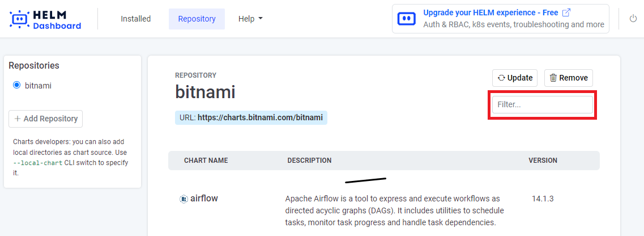This screenshot has width=644, height=236.
Task: Select the bitnami repository radio button
Action: [x=16, y=86]
